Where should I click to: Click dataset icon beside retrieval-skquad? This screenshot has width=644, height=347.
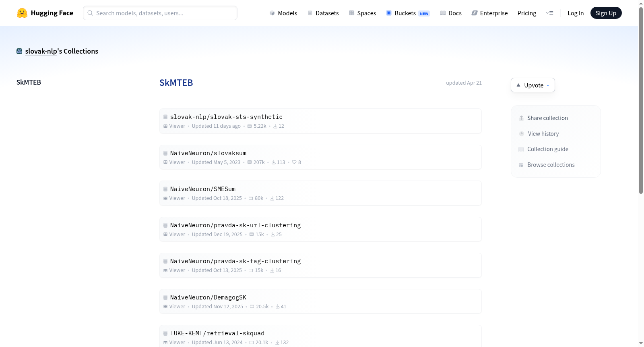tap(165, 333)
